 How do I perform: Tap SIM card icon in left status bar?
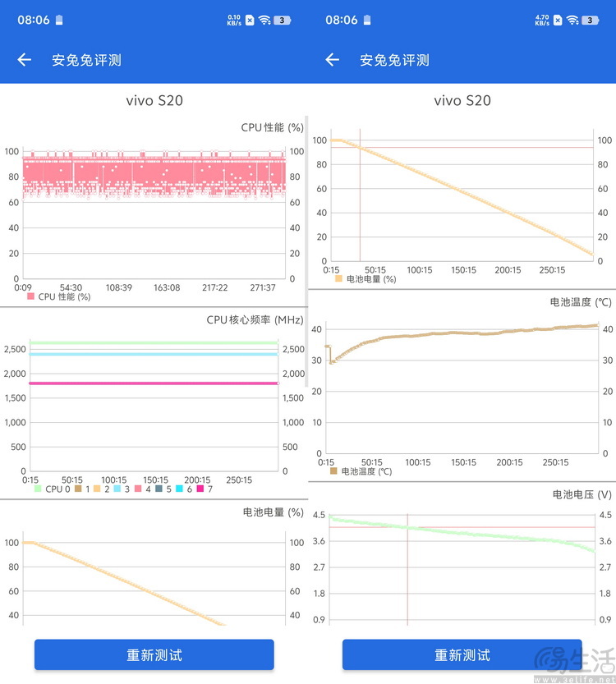point(250,20)
